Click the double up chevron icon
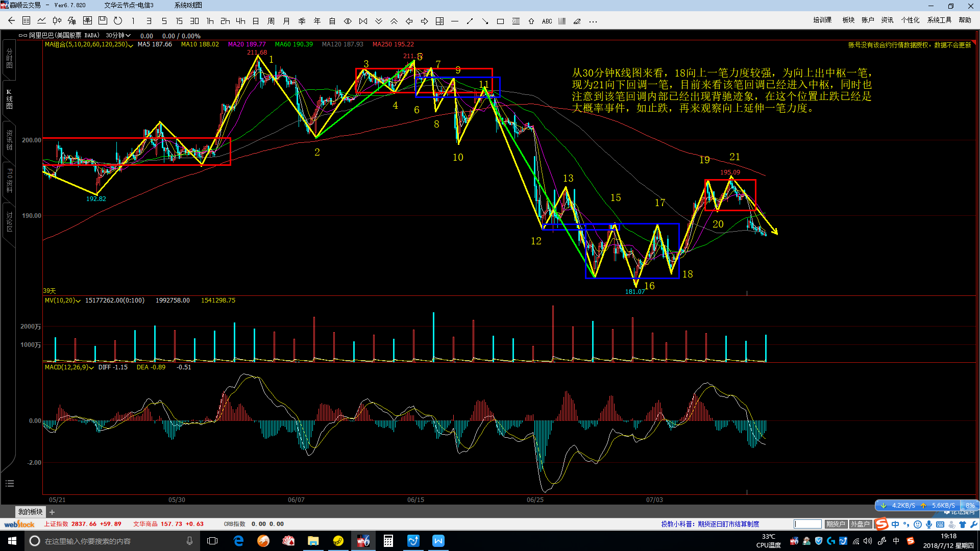This screenshot has height=551, width=980. 394,21
